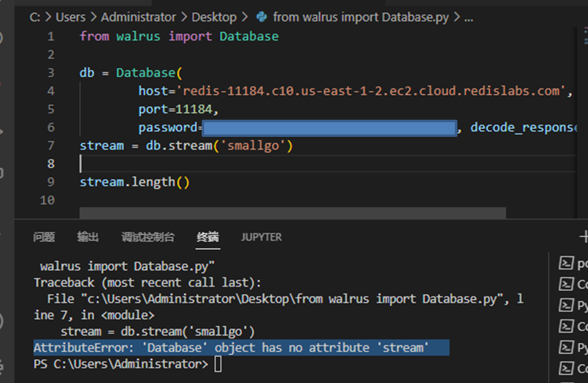The height and width of the screenshot is (383, 588).
Task: Click line number 10 in the gutter
Action: pyautogui.click(x=47, y=200)
